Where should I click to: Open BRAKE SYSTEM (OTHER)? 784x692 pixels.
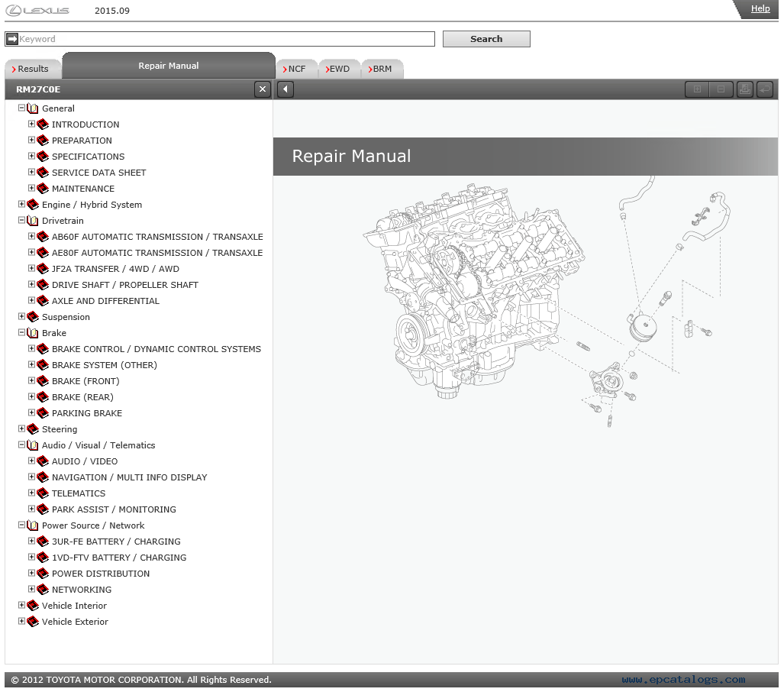click(105, 365)
